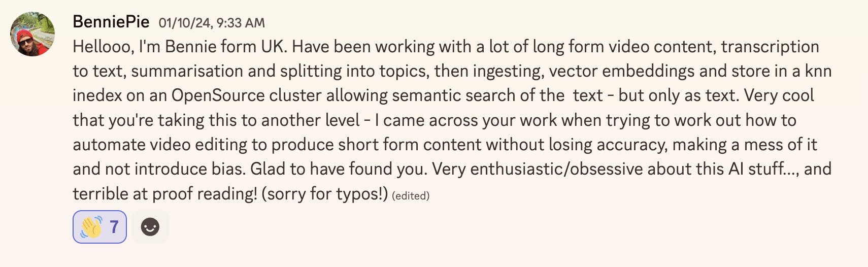Open BenniePie's profile avatar picture
Viewport: 868px width, 267px height.
pos(32,34)
